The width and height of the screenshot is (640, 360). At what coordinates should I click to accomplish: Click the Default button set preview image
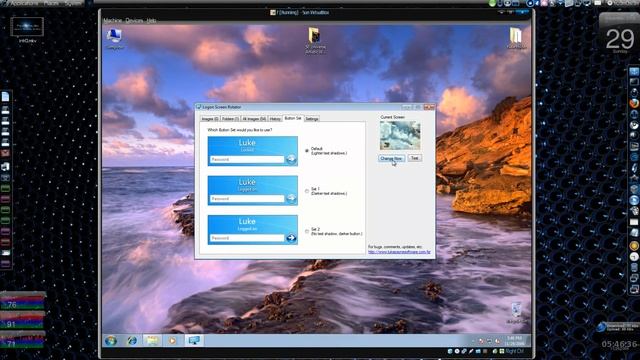pyautogui.click(x=253, y=151)
